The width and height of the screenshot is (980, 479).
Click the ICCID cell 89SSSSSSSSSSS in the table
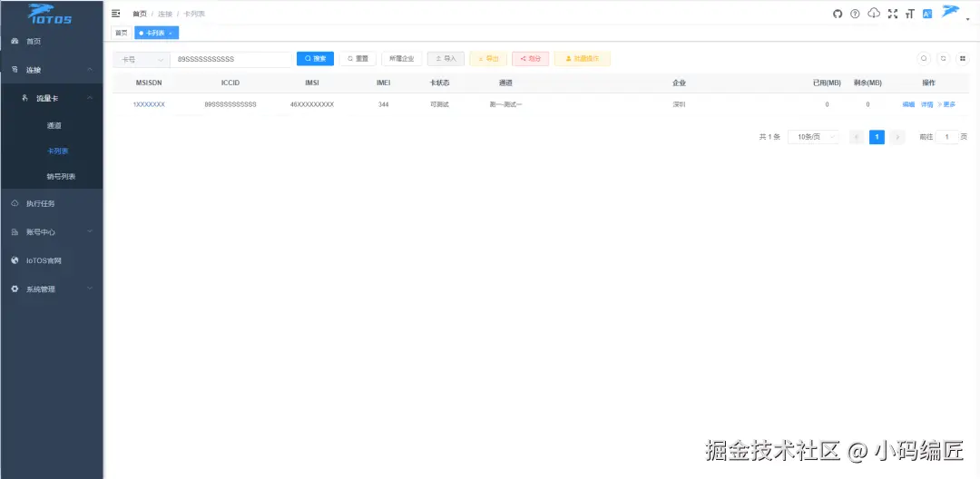click(230, 105)
